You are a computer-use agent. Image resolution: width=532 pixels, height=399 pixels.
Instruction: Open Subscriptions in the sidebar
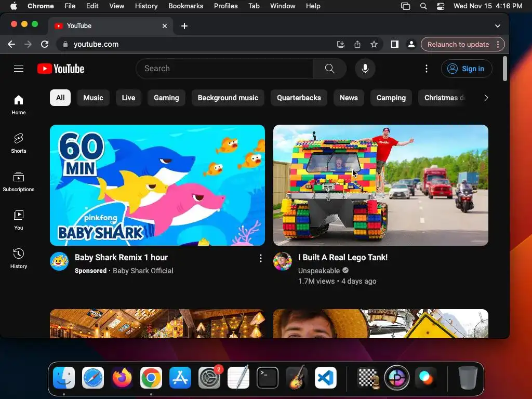click(19, 182)
